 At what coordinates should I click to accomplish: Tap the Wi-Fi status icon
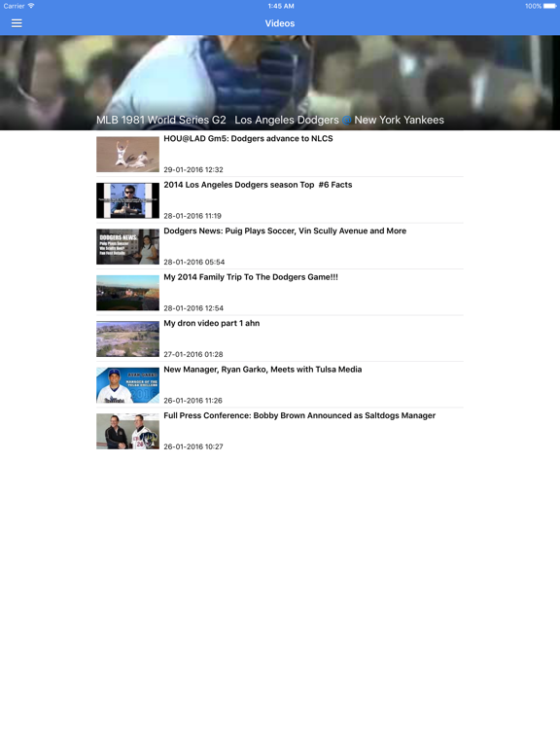31,6
